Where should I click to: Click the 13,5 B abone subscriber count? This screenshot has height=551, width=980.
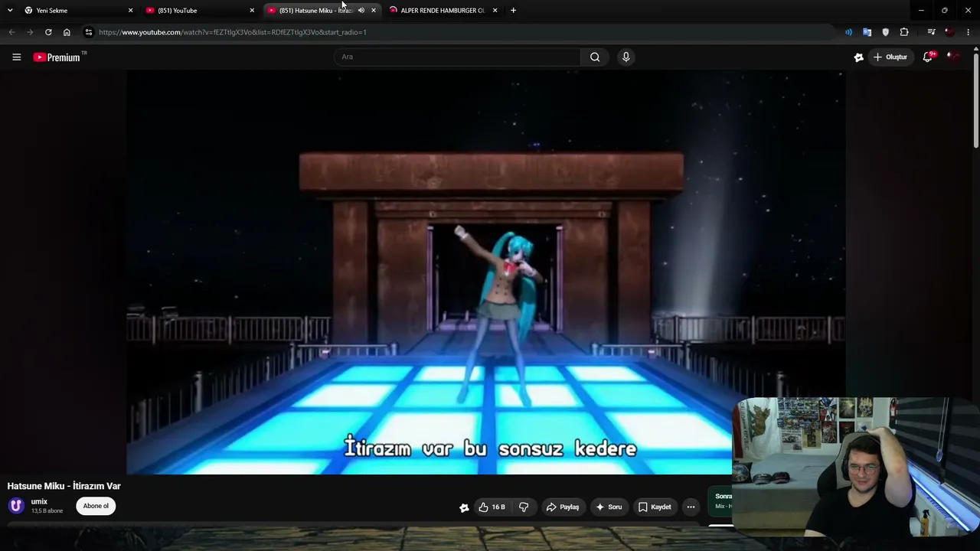click(x=47, y=511)
